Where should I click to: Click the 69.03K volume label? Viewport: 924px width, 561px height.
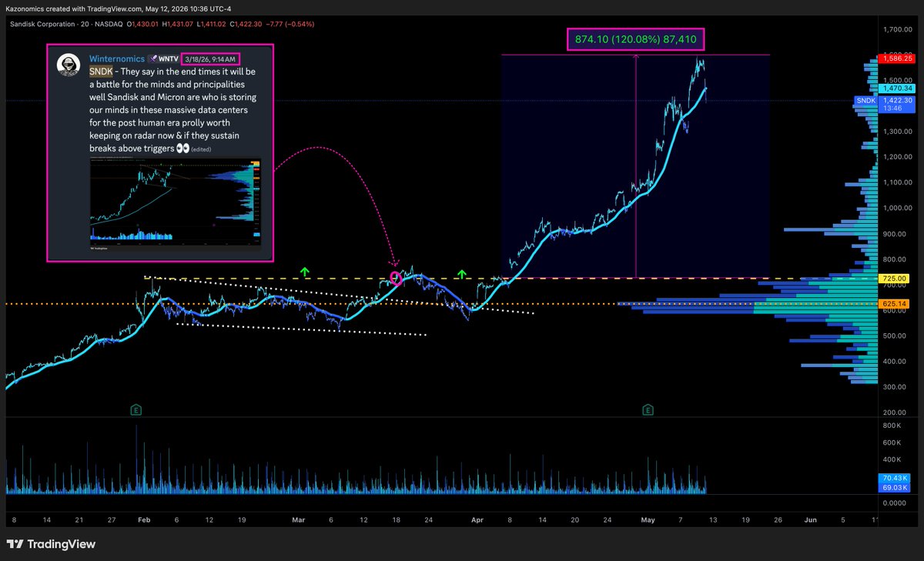(x=893, y=488)
